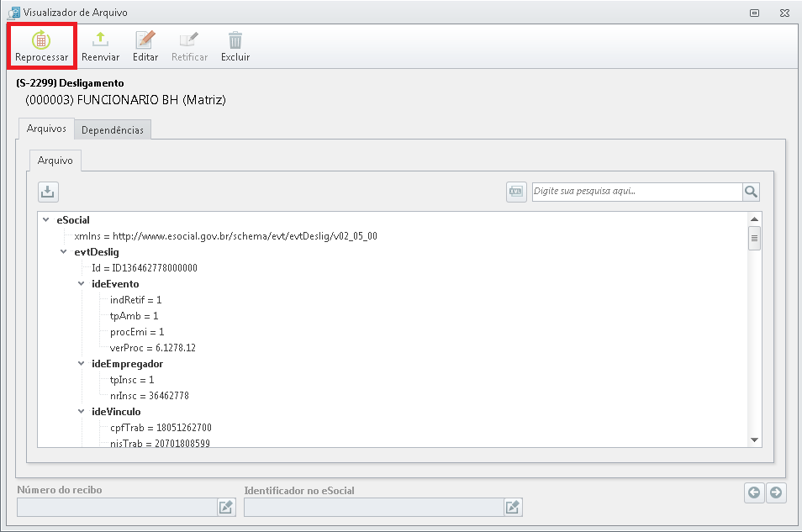Click the magnifier search icon
Viewport: 802px width, 532px height.
tap(751, 192)
